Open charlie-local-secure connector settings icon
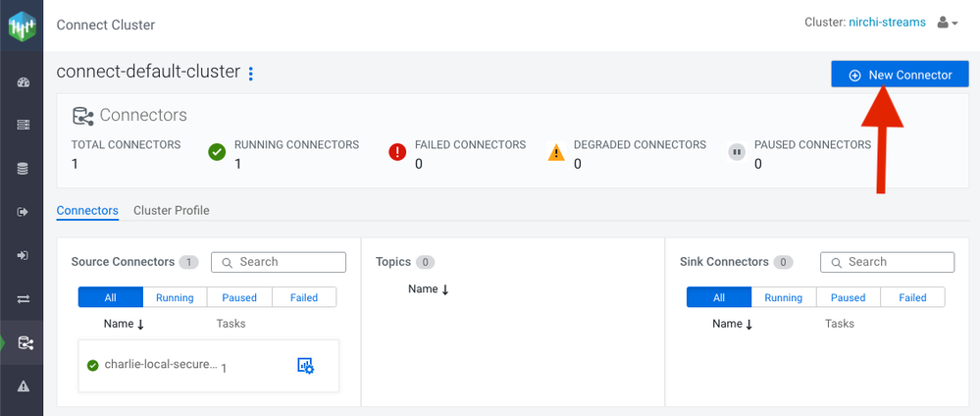The width and height of the screenshot is (980, 416). (x=306, y=366)
